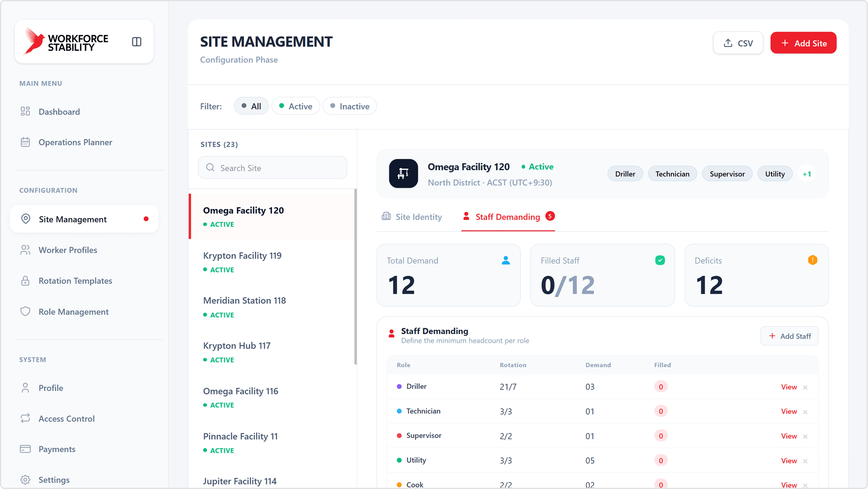
Task: Click the Search Site field
Action: 273,167
